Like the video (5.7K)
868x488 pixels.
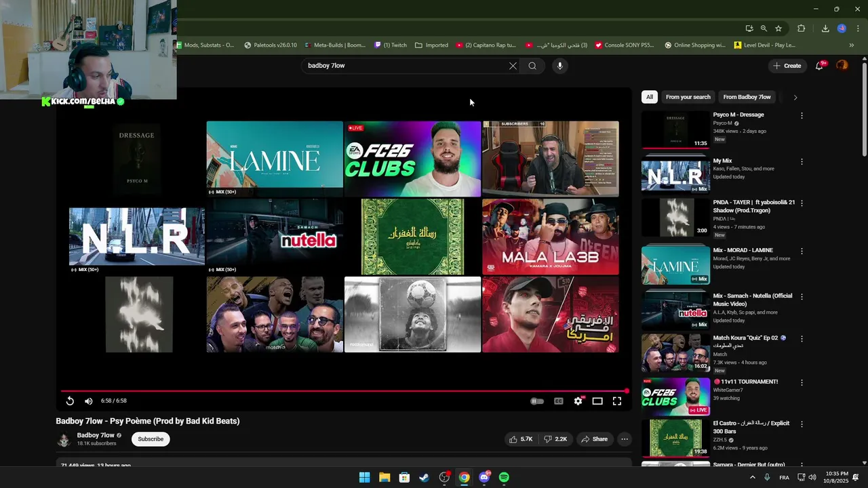[x=521, y=439]
